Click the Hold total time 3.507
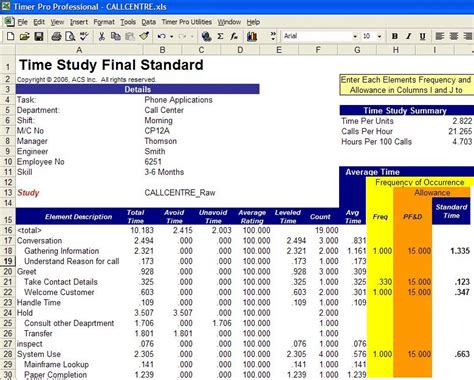Screen dimensions: 474x380 coord(144,313)
